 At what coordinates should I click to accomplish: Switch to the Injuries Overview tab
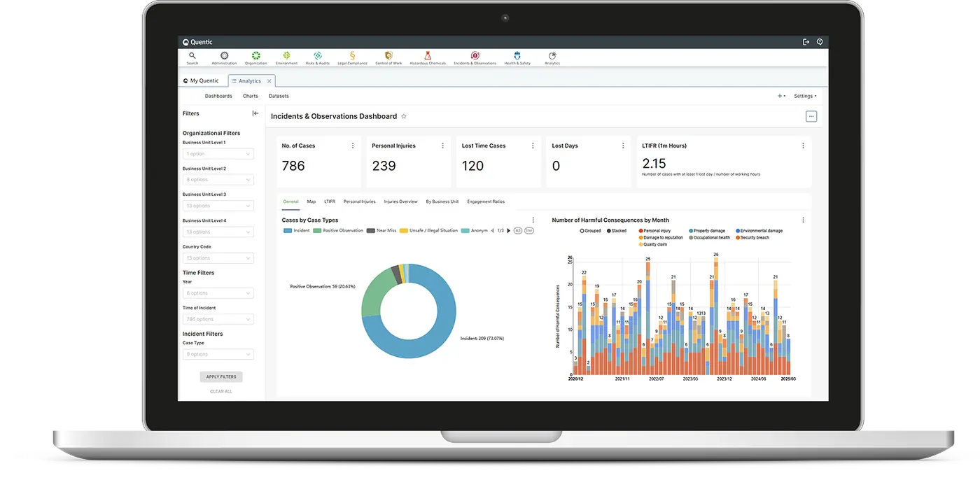[400, 202]
